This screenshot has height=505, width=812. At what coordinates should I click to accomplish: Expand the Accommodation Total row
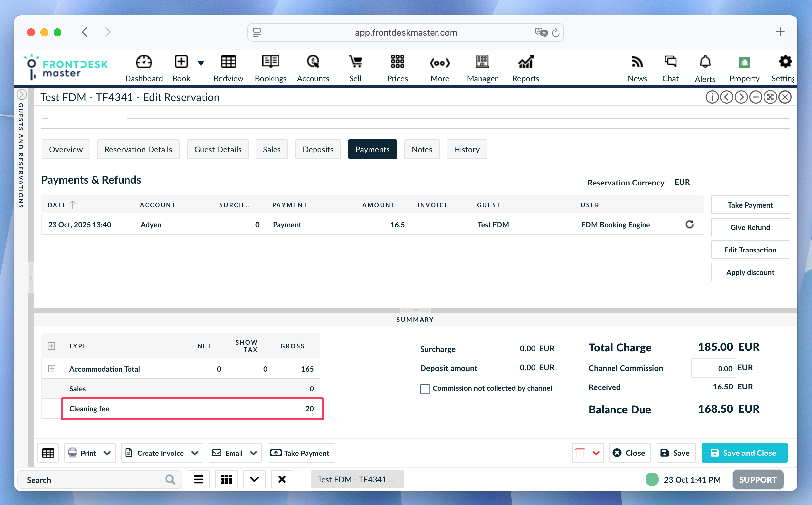pos(52,369)
